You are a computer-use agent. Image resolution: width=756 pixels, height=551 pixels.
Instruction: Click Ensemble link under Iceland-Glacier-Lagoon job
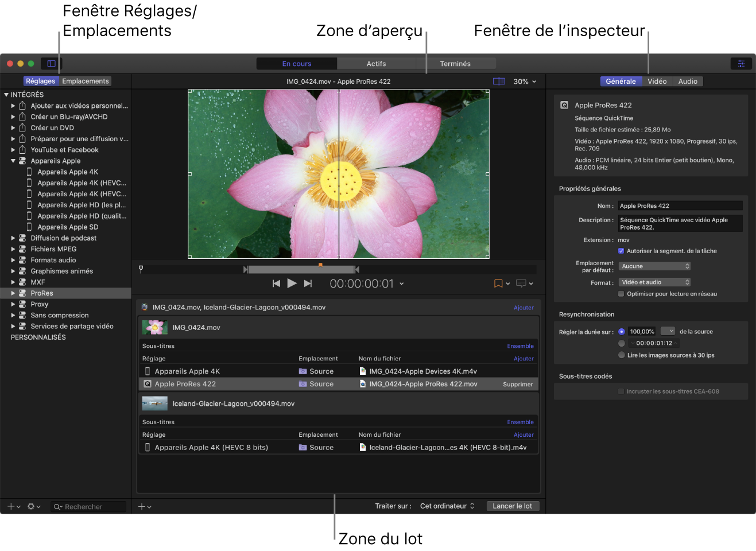(x=520, y=422)
